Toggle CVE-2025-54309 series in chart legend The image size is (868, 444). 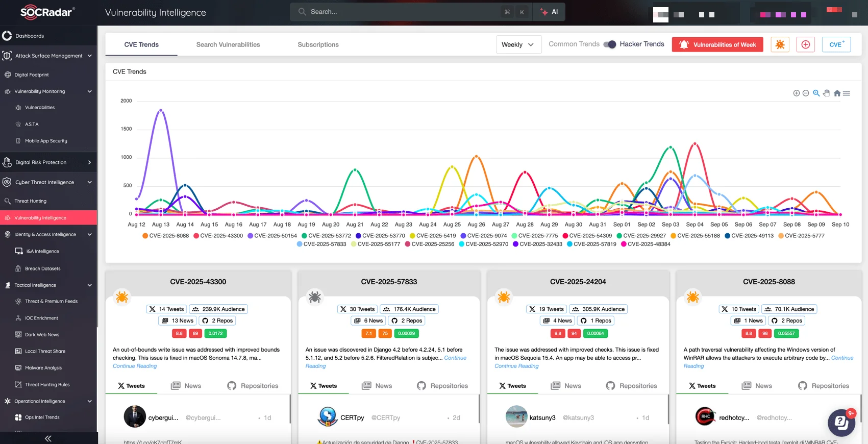pyautogui.click(x=587, y=236)
